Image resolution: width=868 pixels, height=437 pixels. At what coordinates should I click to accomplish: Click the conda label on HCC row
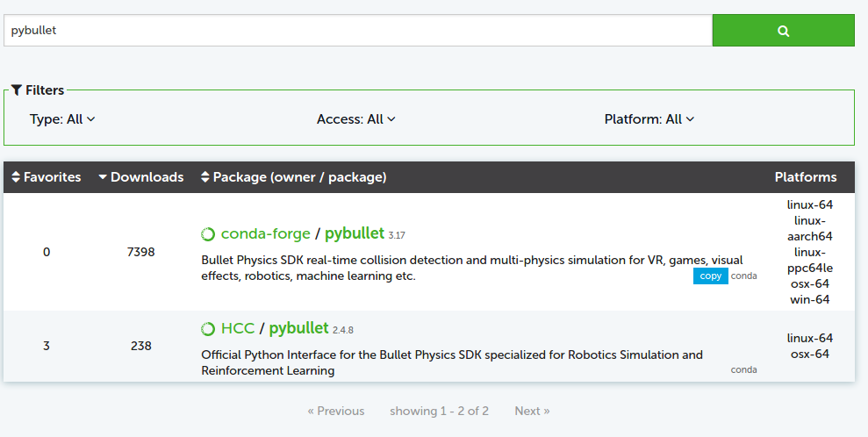pyautogui.click(x=743, y=370)
